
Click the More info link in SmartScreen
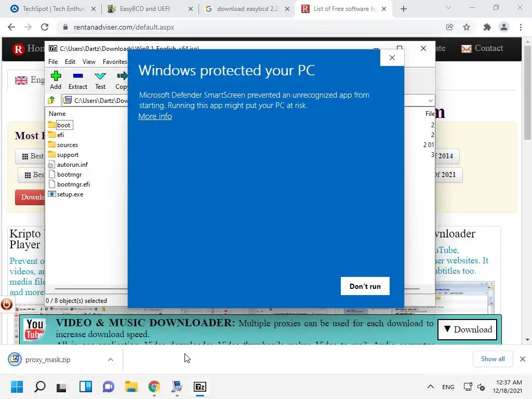coord(155,116)
